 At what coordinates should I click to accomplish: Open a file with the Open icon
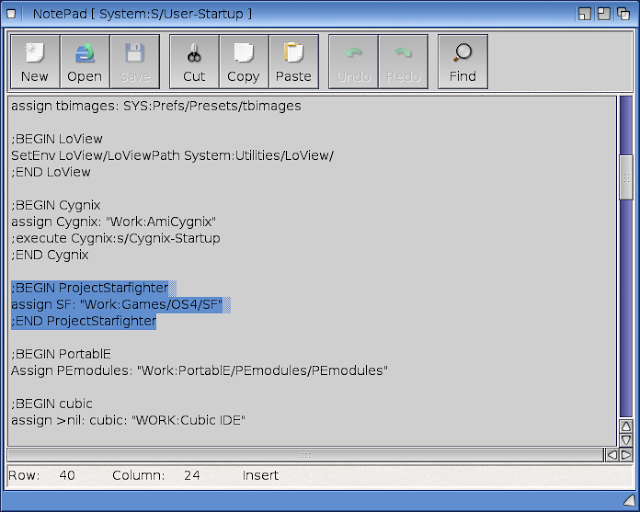pyautogui.click(x=84, y=61)
